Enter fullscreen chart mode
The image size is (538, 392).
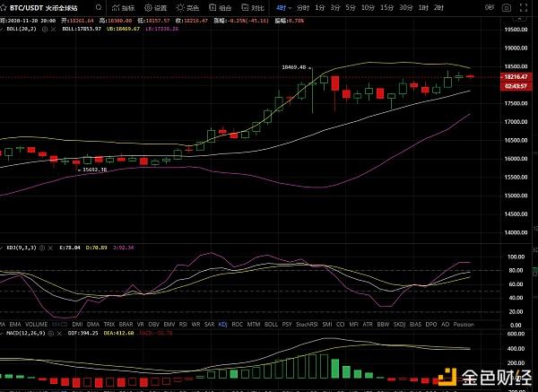524,7
